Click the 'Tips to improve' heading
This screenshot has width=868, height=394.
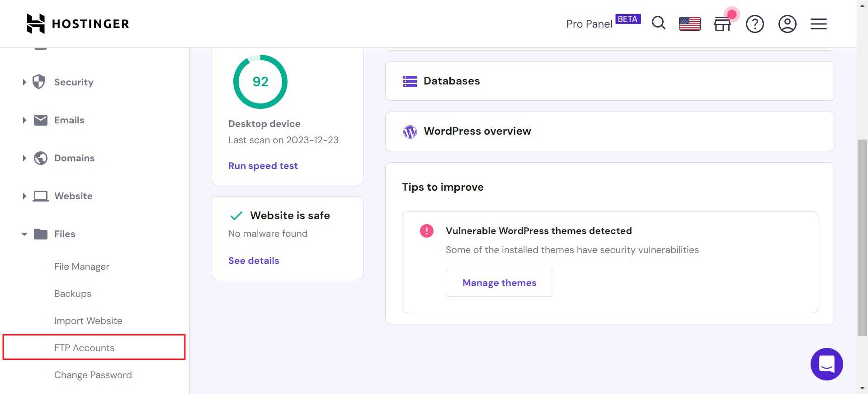pyautogui.click(x=443, y=187)
